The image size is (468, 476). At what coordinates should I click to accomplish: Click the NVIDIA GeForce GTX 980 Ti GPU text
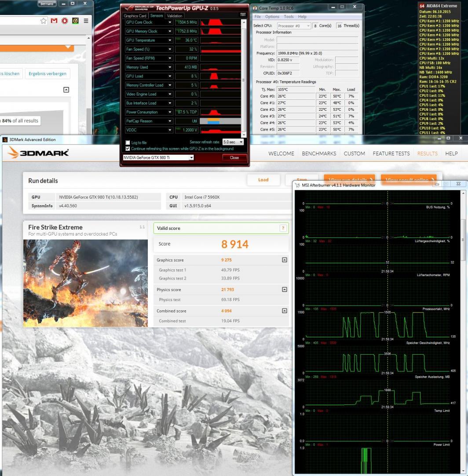(99, 197)
